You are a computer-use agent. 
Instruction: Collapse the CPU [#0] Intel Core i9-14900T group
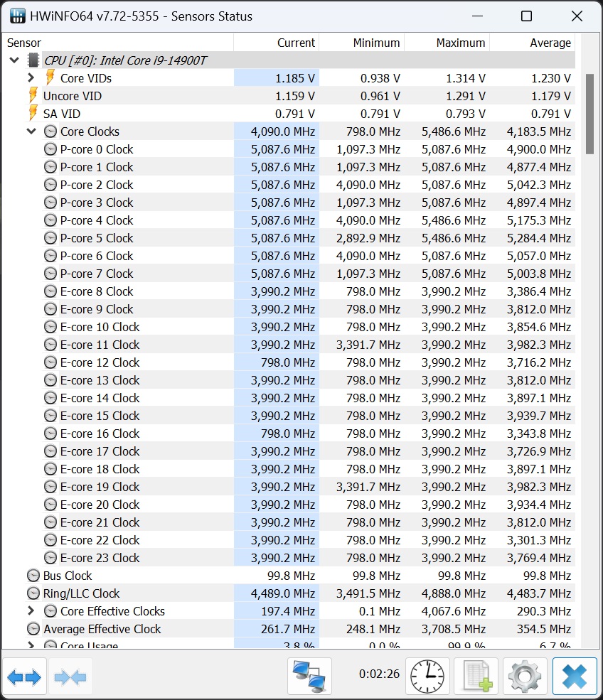(14, 60)
